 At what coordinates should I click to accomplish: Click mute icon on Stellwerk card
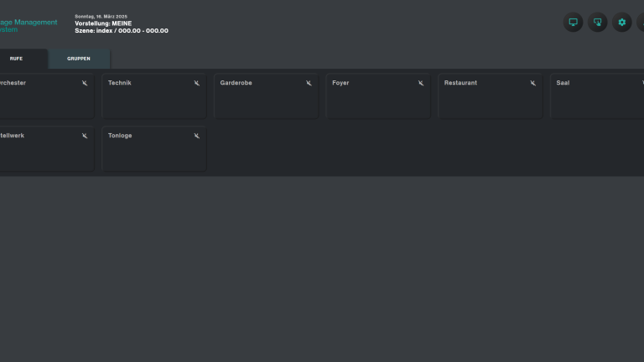tap(85, 136)
